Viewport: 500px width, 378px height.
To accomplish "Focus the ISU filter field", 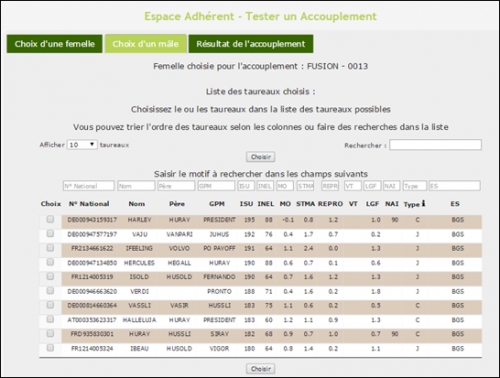I will click(x=246, y=186).
